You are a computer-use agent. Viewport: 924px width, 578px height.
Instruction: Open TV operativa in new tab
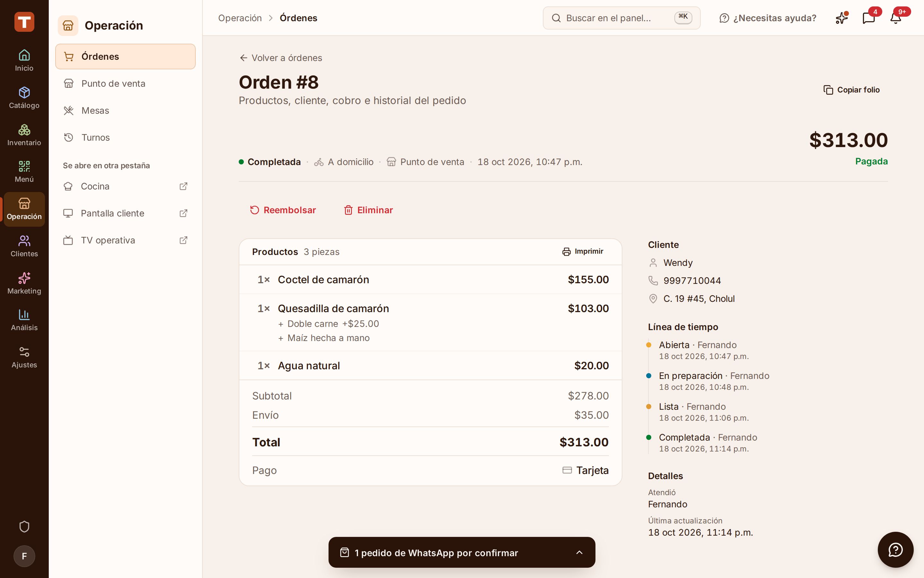pyautogui.click(x=125, y=240)
